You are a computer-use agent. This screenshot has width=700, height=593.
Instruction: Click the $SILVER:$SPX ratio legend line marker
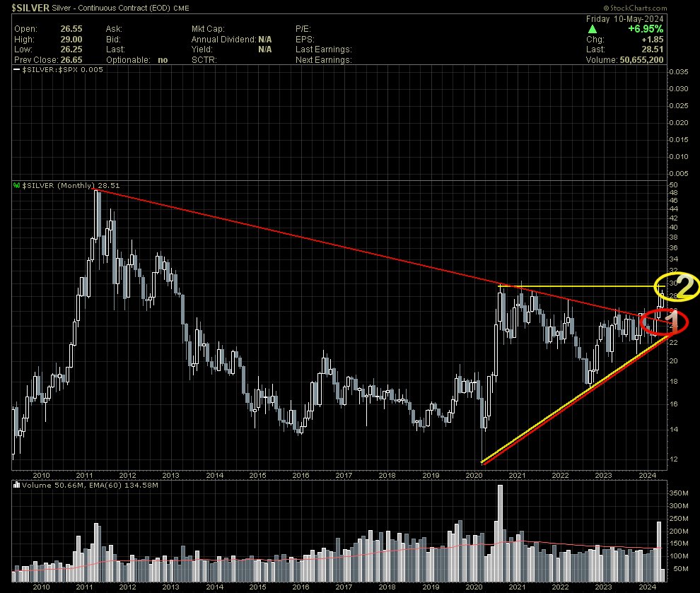pyautogui.click(x=16, y=69)
